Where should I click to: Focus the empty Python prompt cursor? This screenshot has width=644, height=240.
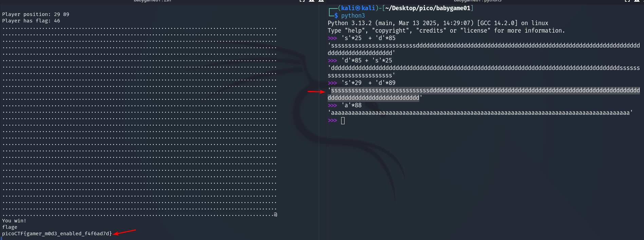[x=343, y=121]
